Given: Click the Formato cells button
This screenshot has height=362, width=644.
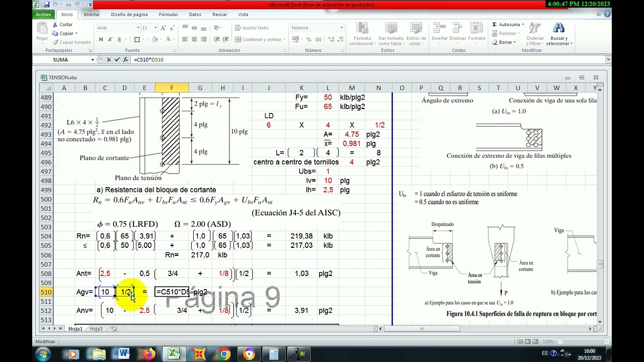Looking at the screenshot, I should pyautogui.click(x=476, y=33).
